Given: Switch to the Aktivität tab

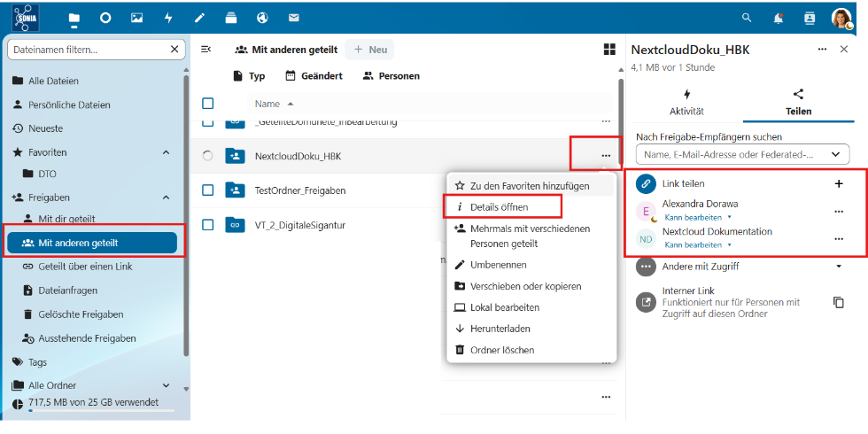Looking at the screenshot, I should [686, 103].
